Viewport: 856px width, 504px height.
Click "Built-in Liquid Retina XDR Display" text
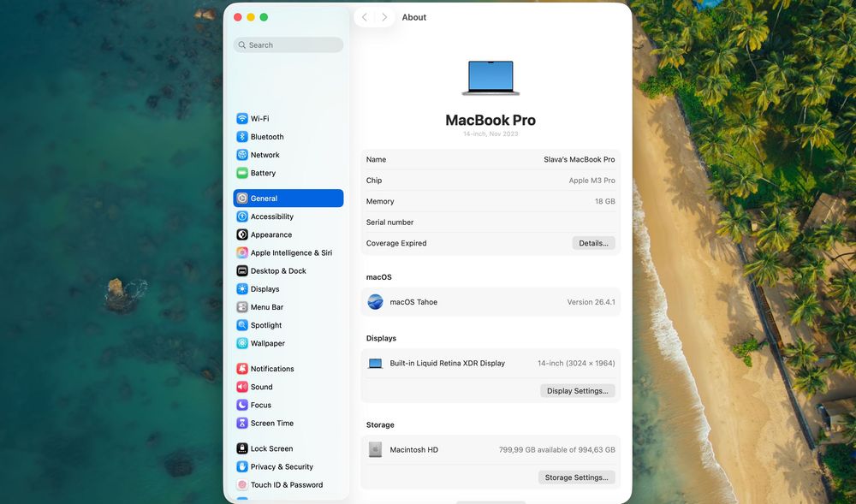tap(447, 364)
